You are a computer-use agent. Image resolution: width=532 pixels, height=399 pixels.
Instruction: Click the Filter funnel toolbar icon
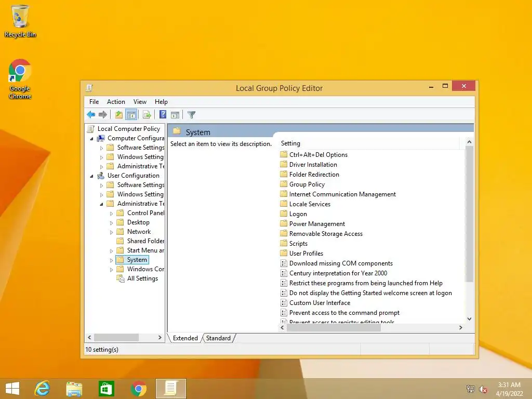point(191,115)
